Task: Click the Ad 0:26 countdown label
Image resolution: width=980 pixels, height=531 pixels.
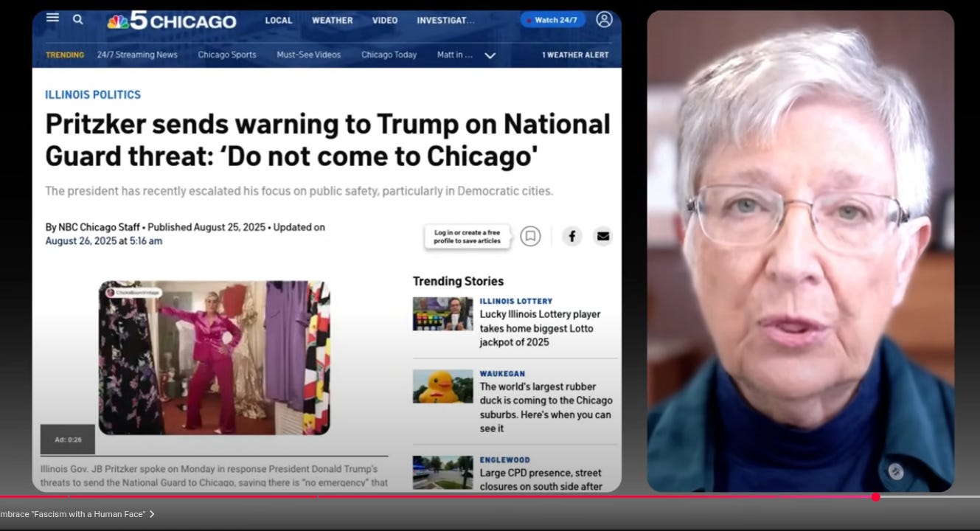Action: tap(68, 440)
